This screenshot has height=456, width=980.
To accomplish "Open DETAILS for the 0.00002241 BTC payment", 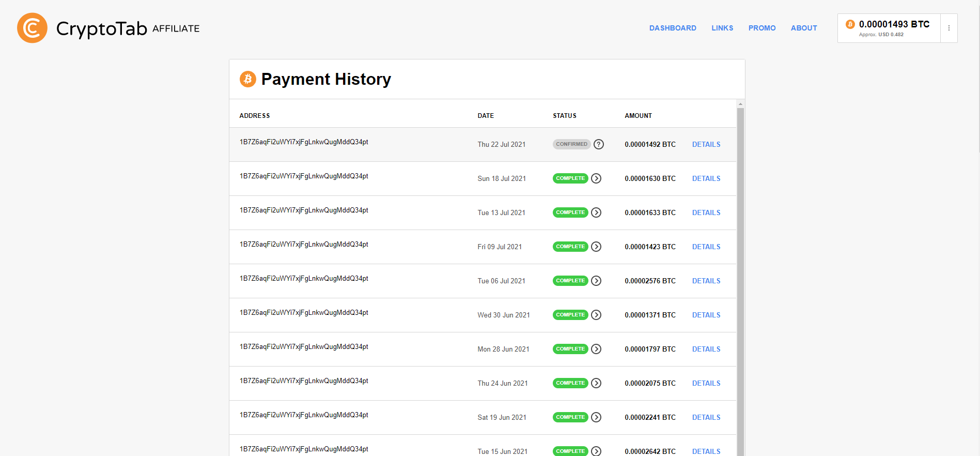I will coord(706,417).
